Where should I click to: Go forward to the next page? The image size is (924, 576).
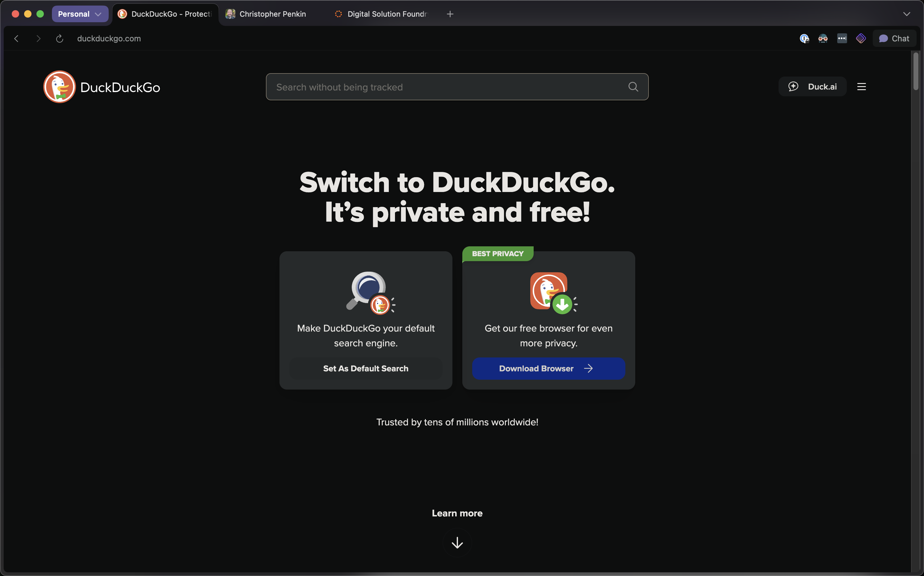click(x=38, y=39)
